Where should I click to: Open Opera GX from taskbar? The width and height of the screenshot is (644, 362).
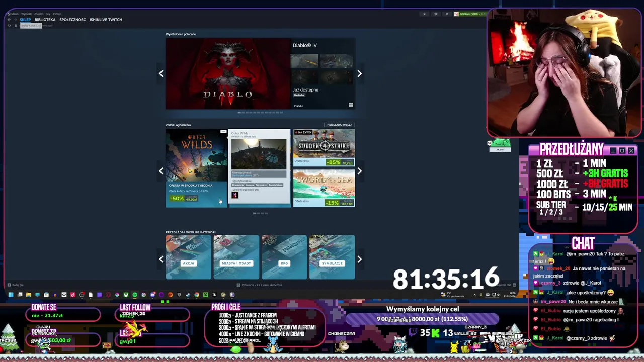pos(108,295)
